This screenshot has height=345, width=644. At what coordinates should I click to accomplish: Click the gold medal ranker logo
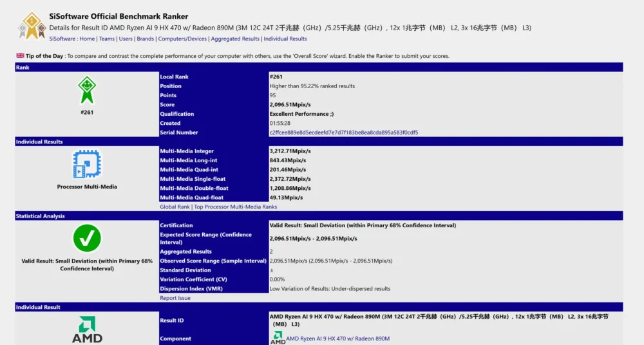(x=32, y=26)
